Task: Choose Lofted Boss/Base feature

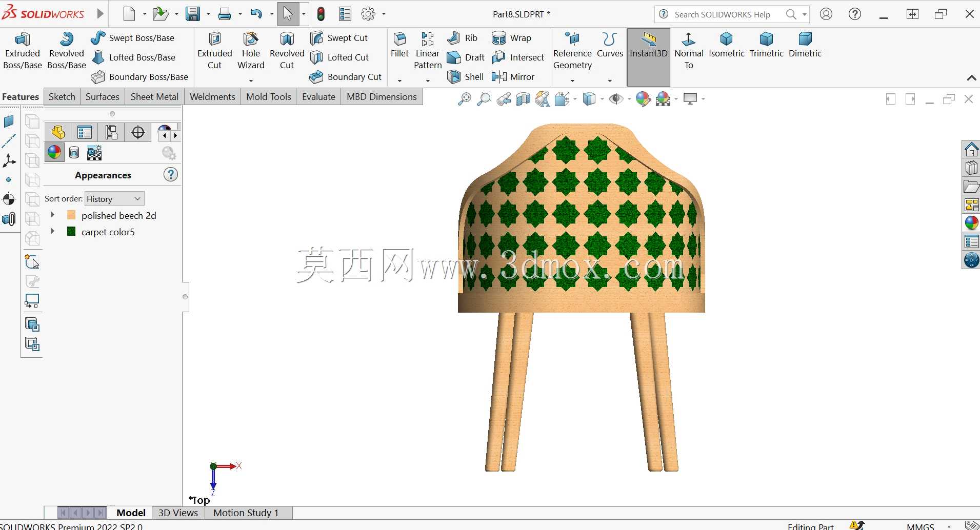Action: click(x=133, y=57)
